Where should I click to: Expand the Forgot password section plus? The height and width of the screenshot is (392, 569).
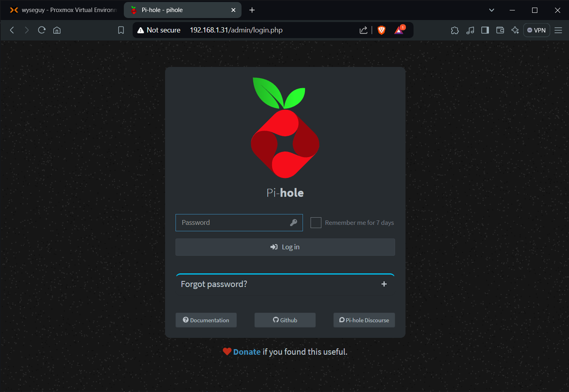pos(384,284)
